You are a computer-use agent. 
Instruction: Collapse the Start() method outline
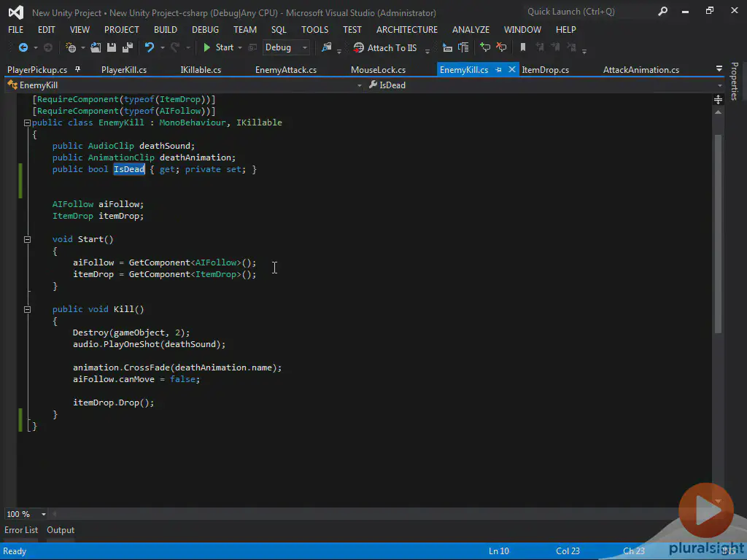(x=27, y=239)
